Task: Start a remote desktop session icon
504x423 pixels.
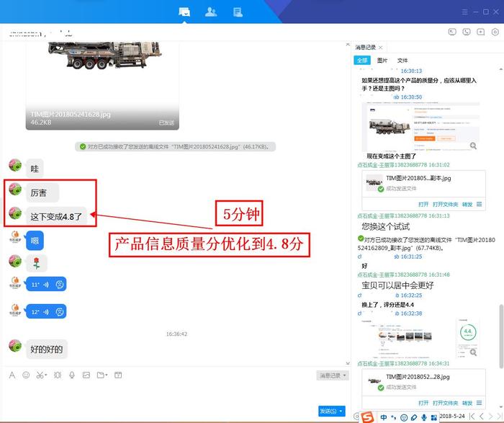Action: pos(452,32)
